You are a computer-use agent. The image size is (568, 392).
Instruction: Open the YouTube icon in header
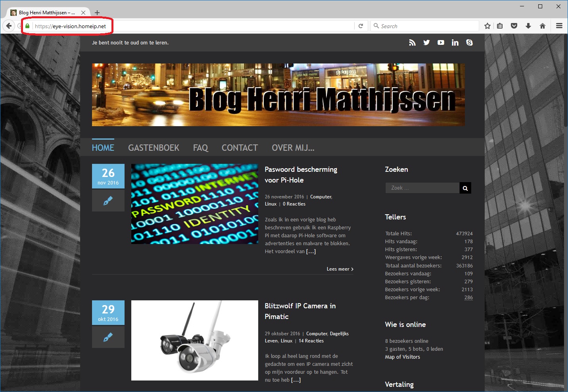[x=441, y=42]
